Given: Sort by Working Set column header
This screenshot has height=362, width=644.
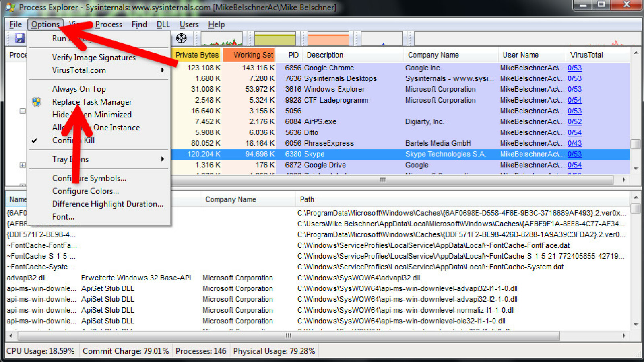Looking at the screenshot, I should [249, 55].
